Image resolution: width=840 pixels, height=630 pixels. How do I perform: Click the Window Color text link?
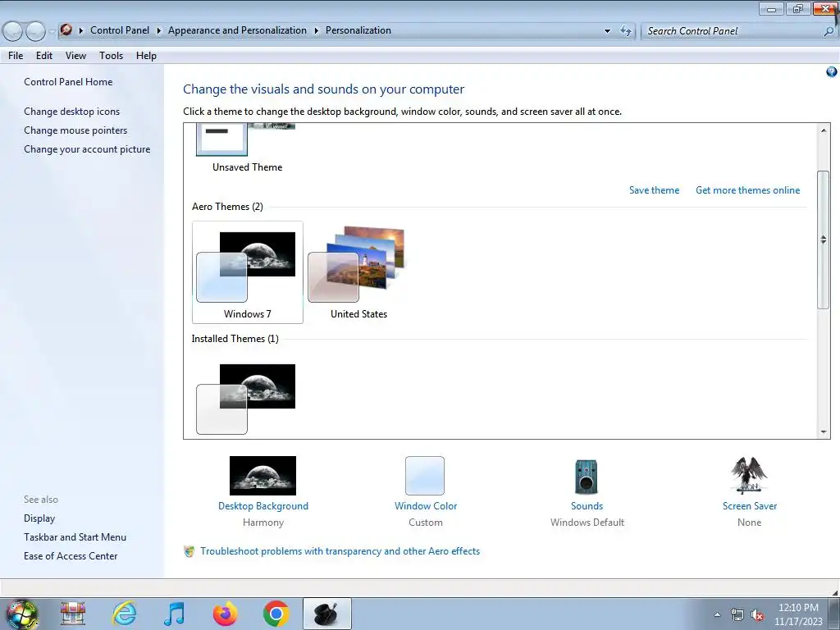tap(426, 506)
